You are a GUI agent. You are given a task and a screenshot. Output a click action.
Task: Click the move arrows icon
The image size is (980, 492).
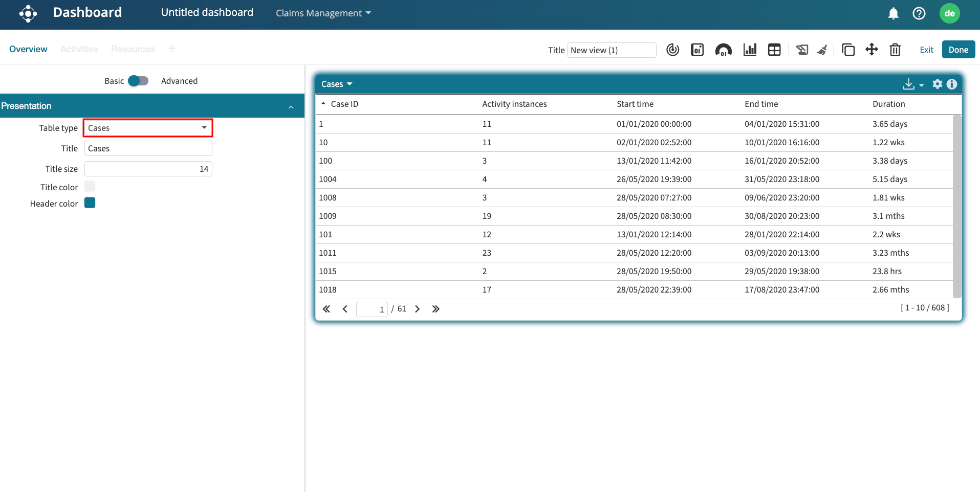(x=872, y=50)
